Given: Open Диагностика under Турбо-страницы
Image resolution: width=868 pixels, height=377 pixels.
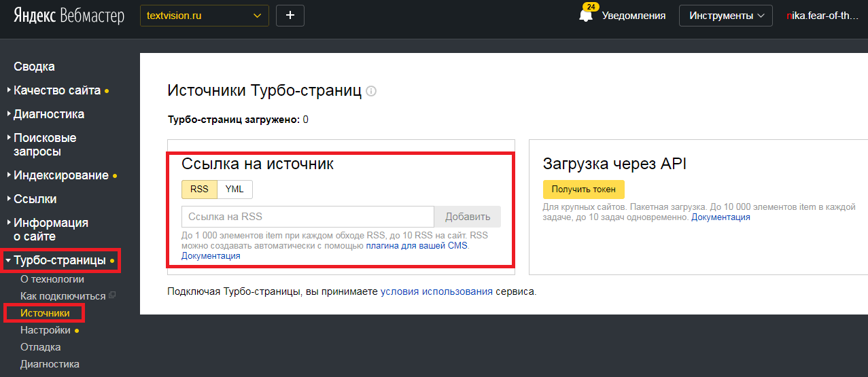Looking at the screenshot, I should (x=50, y=364).
